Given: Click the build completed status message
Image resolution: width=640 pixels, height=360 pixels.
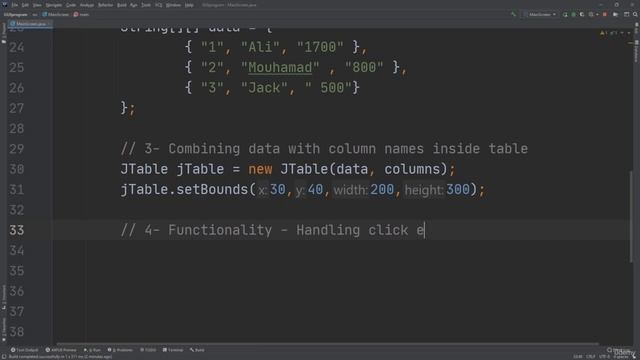Looking at the screenshot, I should coord(60,357).
